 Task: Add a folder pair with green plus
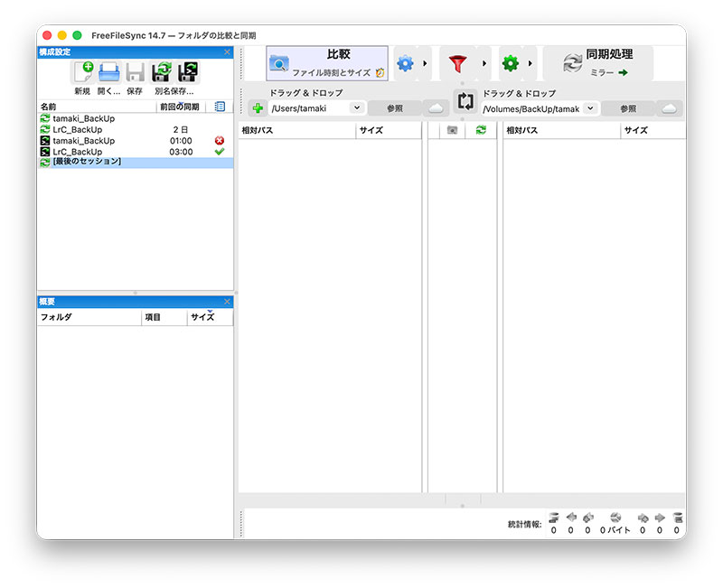[x=258, y=108]
